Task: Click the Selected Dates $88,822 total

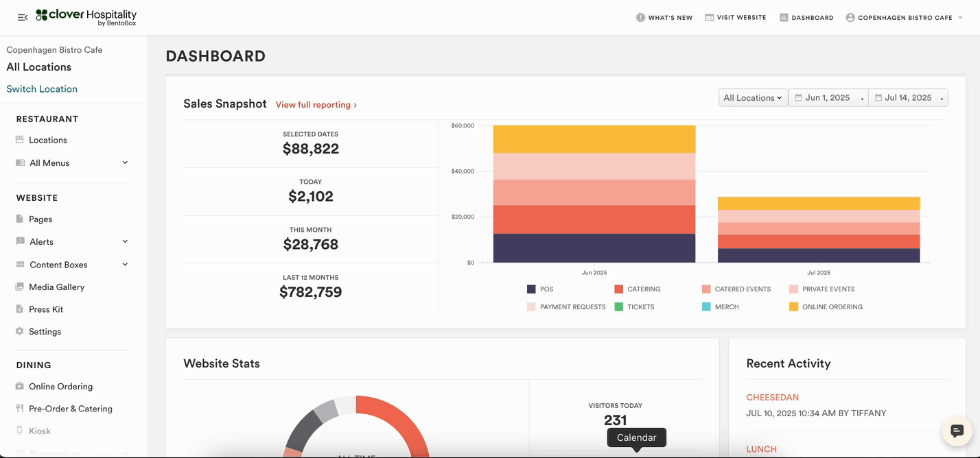Action: pyautogui.click(x=311, y=149)
